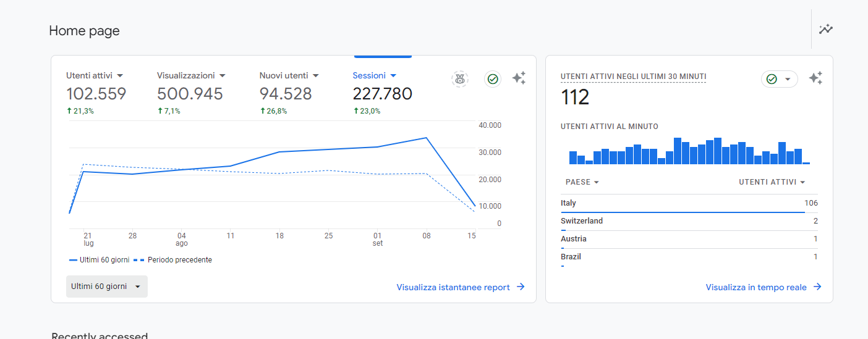
Task: Expand the Nuovi utenti metric dropdown
Action: pos(315,75)
